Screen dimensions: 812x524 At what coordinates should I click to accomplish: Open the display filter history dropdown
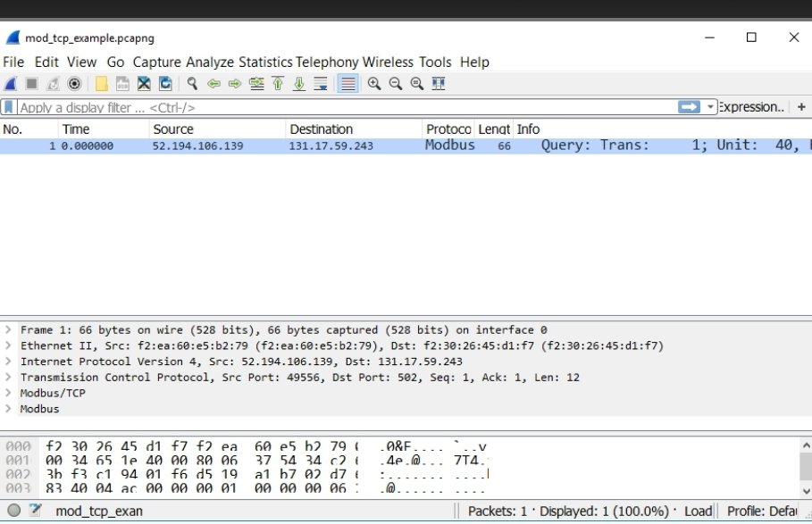[711, 107]
